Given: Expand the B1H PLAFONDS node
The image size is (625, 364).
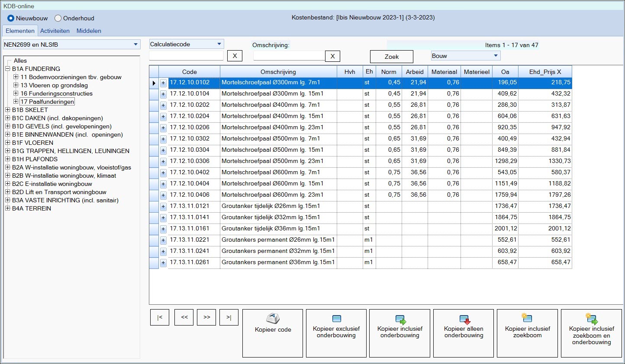Looking at the screenshot, I should [x=7, y=159].
